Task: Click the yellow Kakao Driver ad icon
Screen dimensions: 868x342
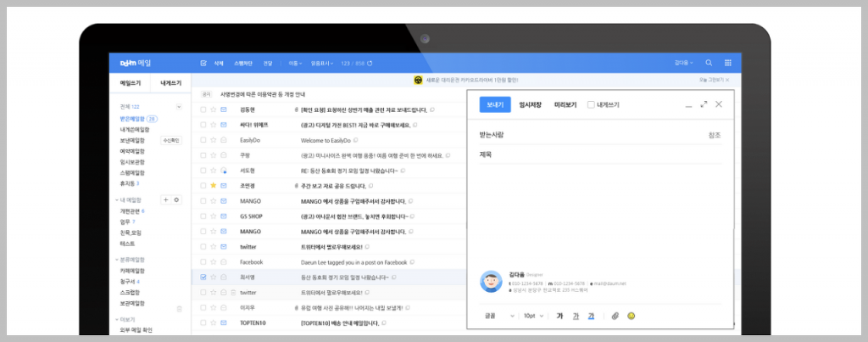Action: 418,80
